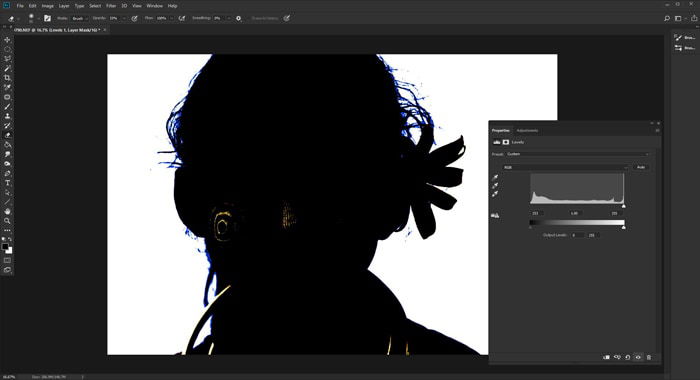Reset Levels to adjustment defaults
The width and height of the screenshot is (700, 380).
point(628,357)
